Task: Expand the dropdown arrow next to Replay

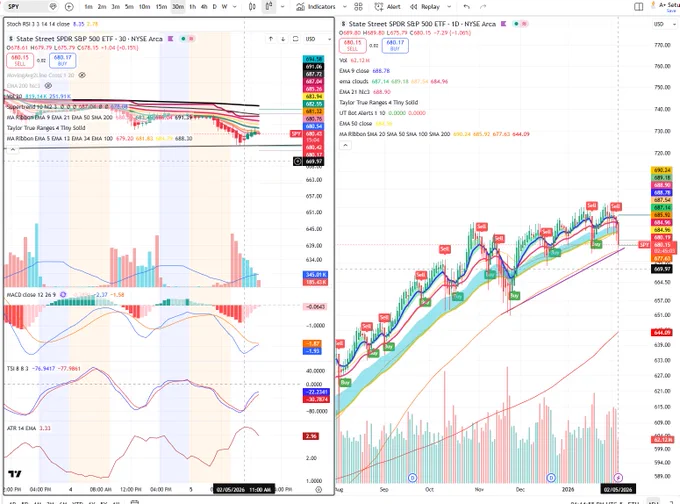Action: click(449, 7)
